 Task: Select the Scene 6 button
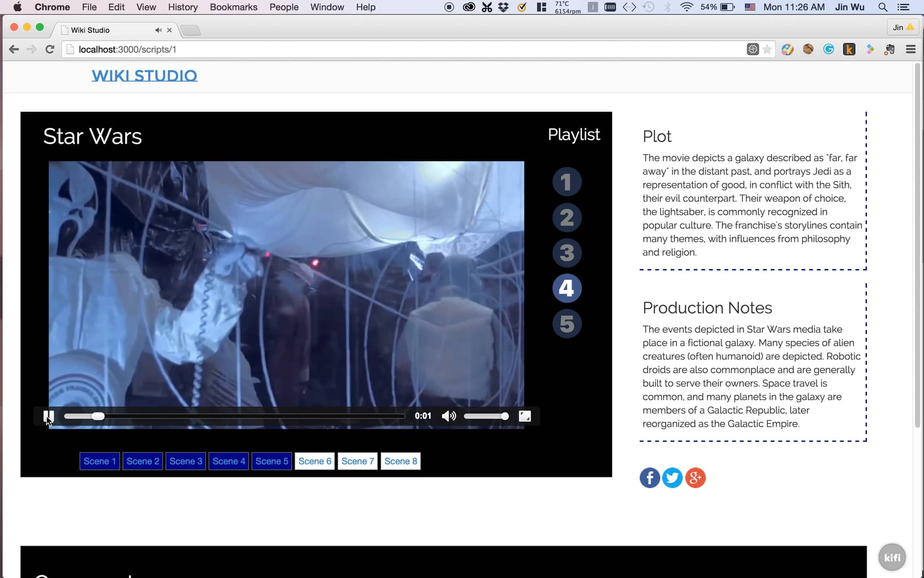point(314,461)
